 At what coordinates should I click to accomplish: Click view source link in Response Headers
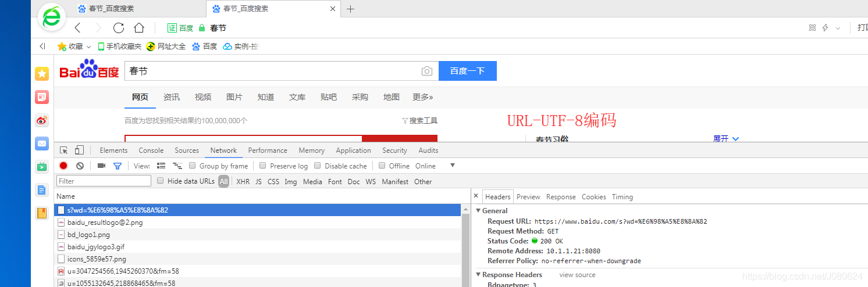pyautogui.click(x=577, y=275)
